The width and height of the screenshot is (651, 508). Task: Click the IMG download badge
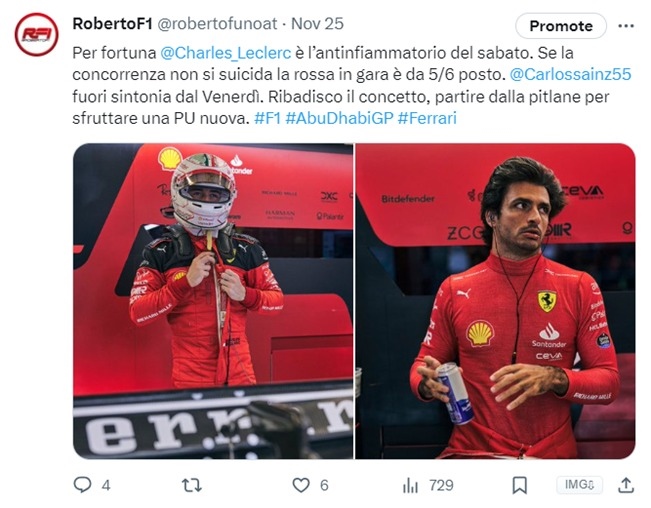click(x=579, y=484)
